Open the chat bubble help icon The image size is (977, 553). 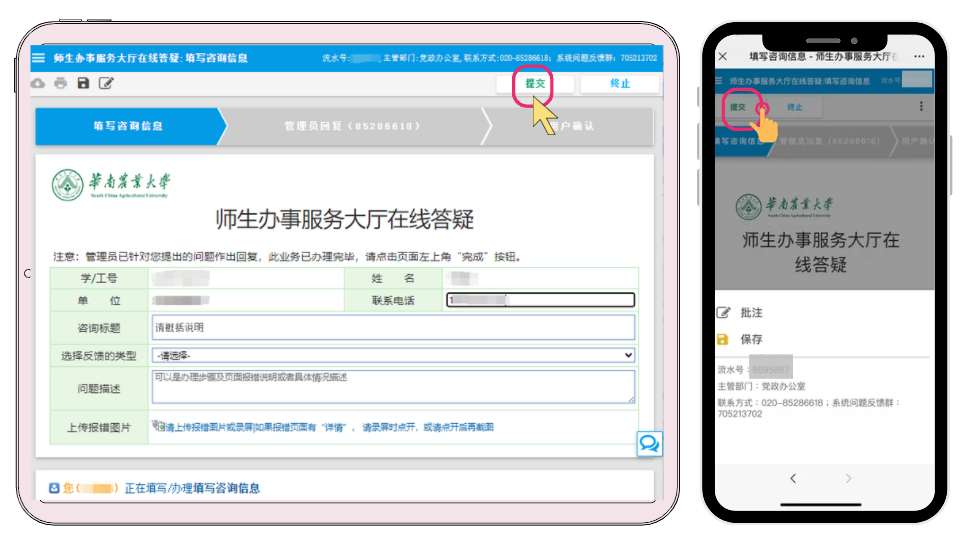649,443
